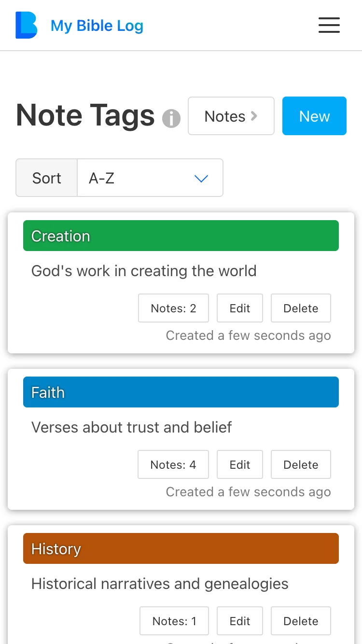Click the Note Tags heading
Image resolution: width=362 pixels, height=644 pixels.
85,116
